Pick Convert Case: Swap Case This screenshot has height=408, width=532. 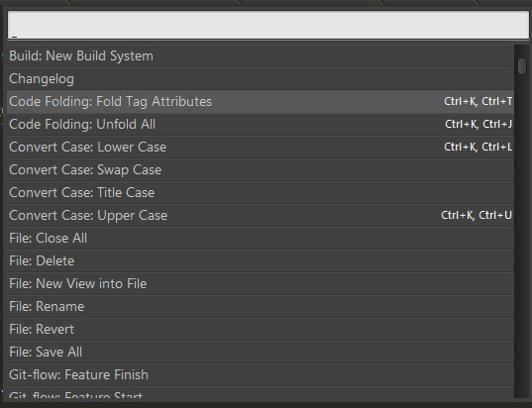[x=261, y=169]
